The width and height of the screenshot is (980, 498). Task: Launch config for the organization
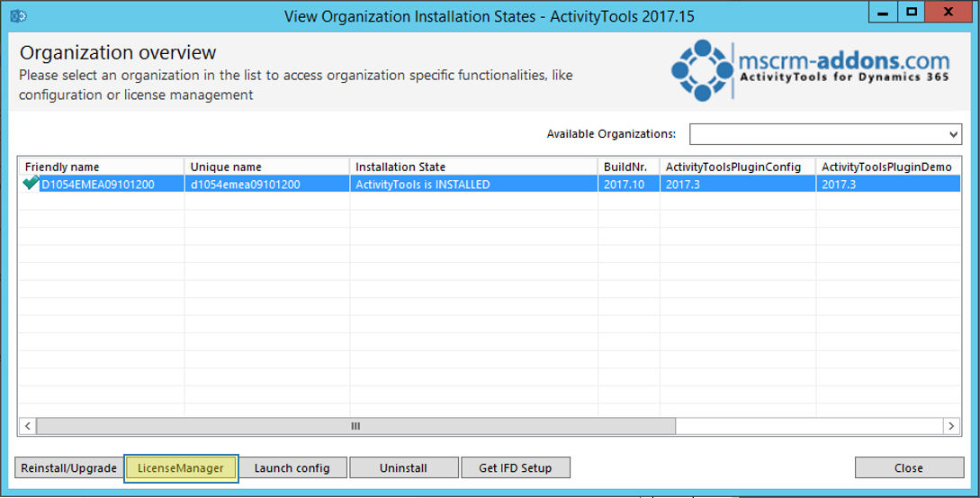pyautogui.click(x=292, y=468)
